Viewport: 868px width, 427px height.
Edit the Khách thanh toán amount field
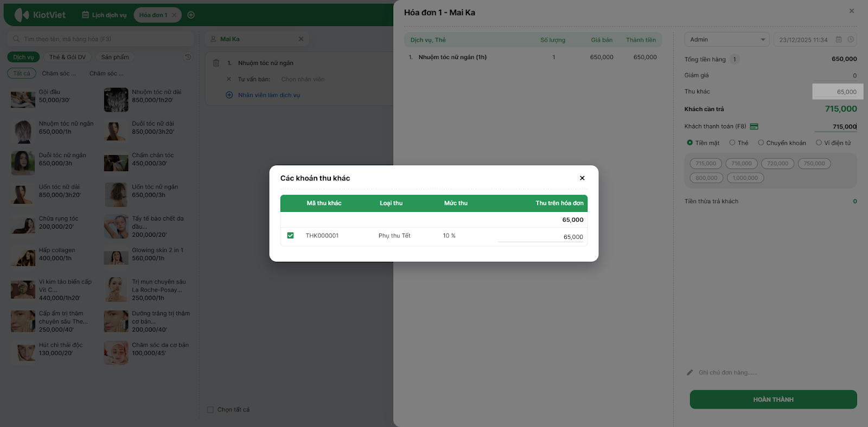coord(836,127)
